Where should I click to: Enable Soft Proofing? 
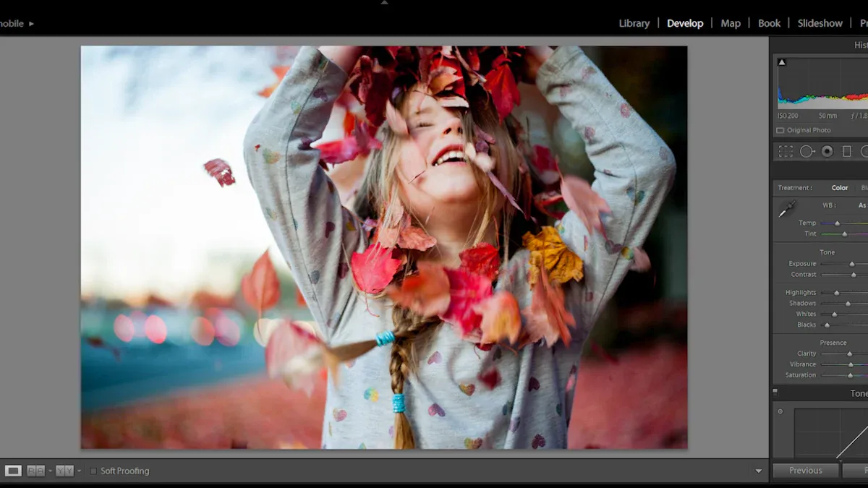coord(93,471)
